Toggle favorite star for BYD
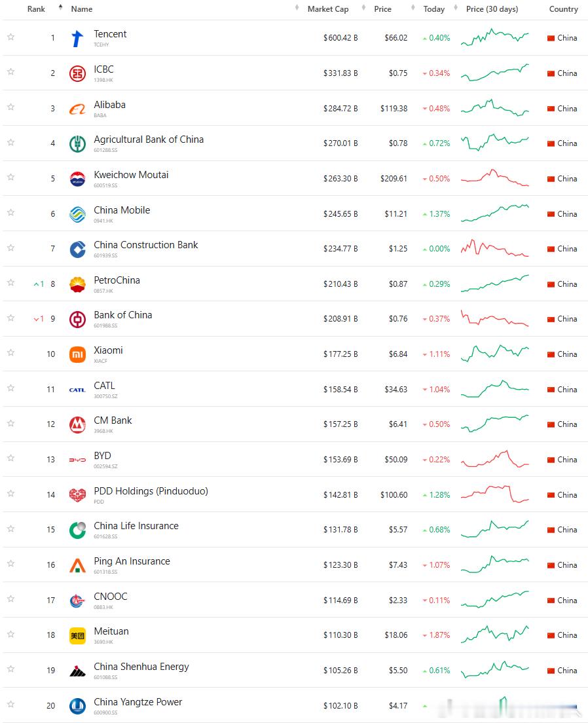Screen dimensions: 588x723 pos(10,458)
